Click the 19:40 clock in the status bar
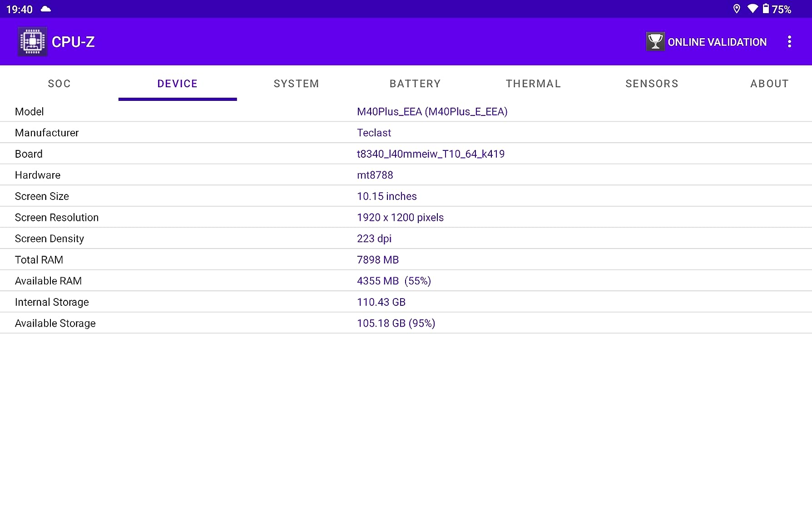The height and width of the screenshot is (508, 812). click(19, 8)
